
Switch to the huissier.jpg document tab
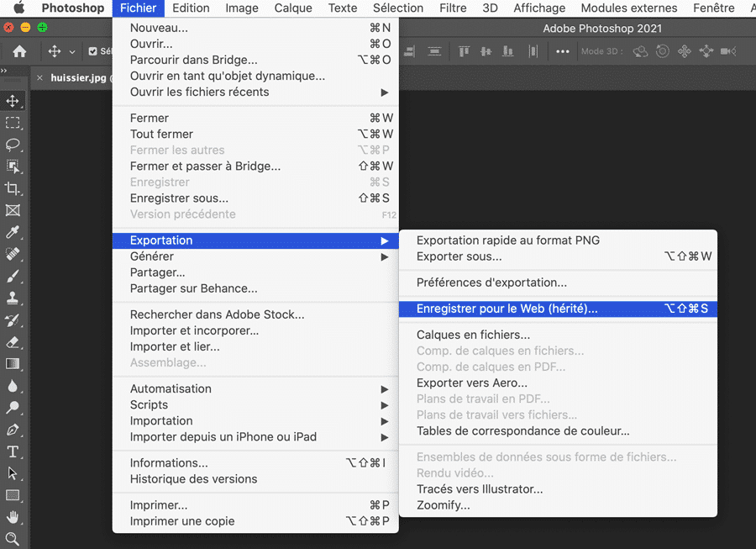(76, 76)
